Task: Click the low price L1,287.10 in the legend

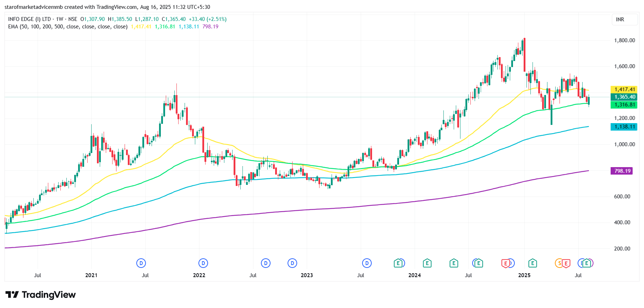Action: pyautogui.click(x=147, y=19)
